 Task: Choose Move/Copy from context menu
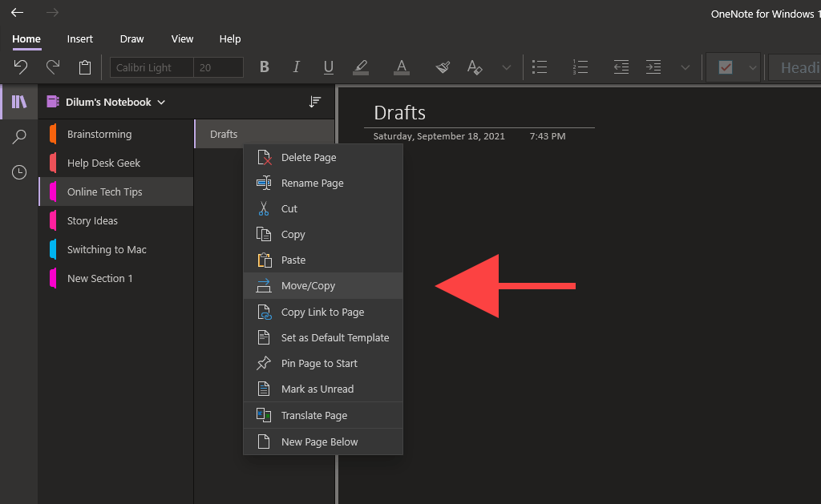click(323, 286)
